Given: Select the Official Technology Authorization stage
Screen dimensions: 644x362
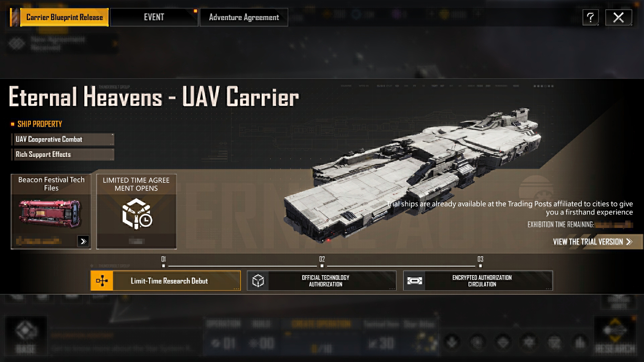Looking at the screenshot, I should (322, 281).
